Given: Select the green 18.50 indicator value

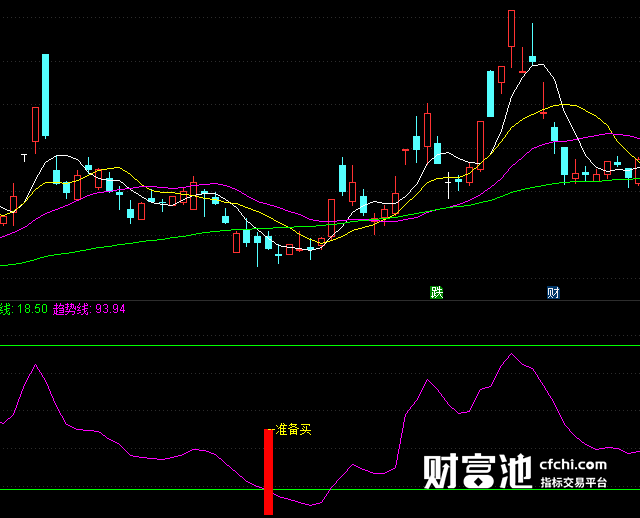Looking at the screenshot, I should click(33, 309).
